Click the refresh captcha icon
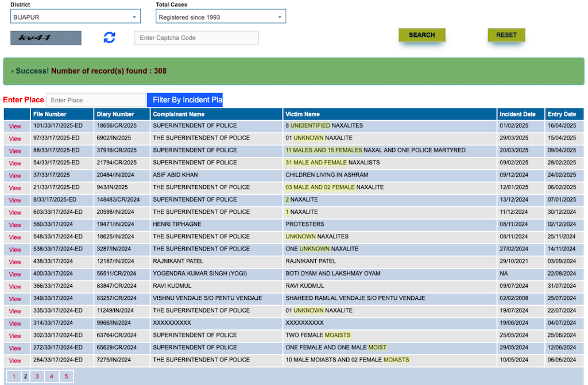Image resolution: width=588 pixels, height=385 pixels. [x=109, y=37]
